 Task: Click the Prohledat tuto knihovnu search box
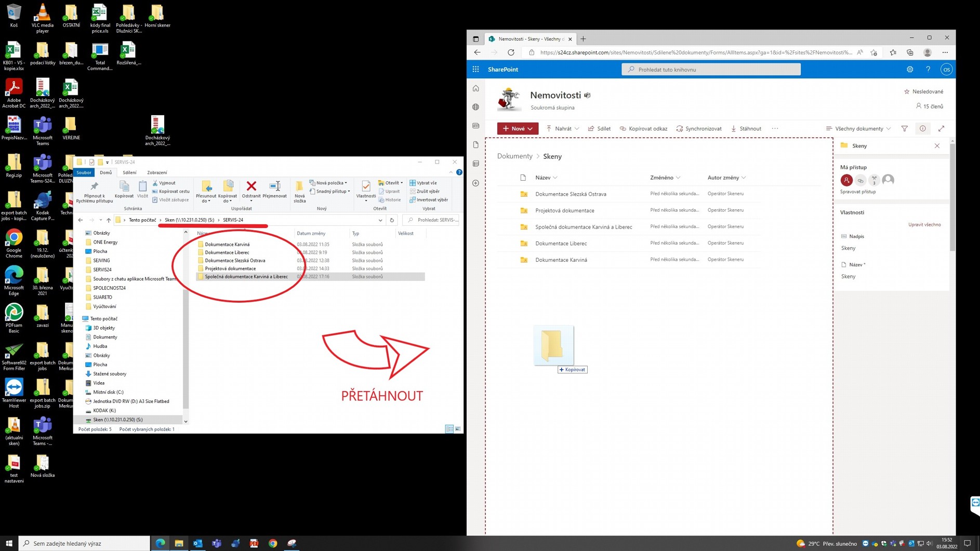click(x=710, y=69)
